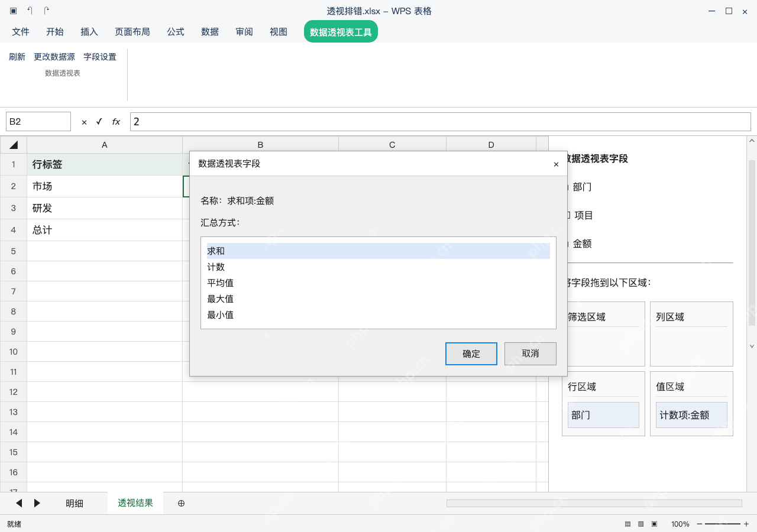
Task: Switch to the 审阅 tab
Action: click(244, 32)
